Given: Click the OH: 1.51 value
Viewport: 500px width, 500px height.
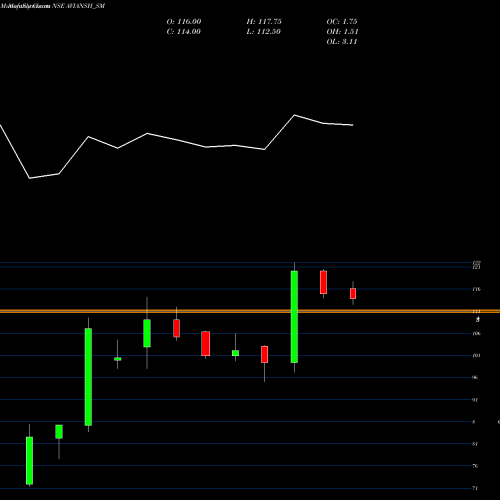Looking at the screenshot, I should [342, 32].
